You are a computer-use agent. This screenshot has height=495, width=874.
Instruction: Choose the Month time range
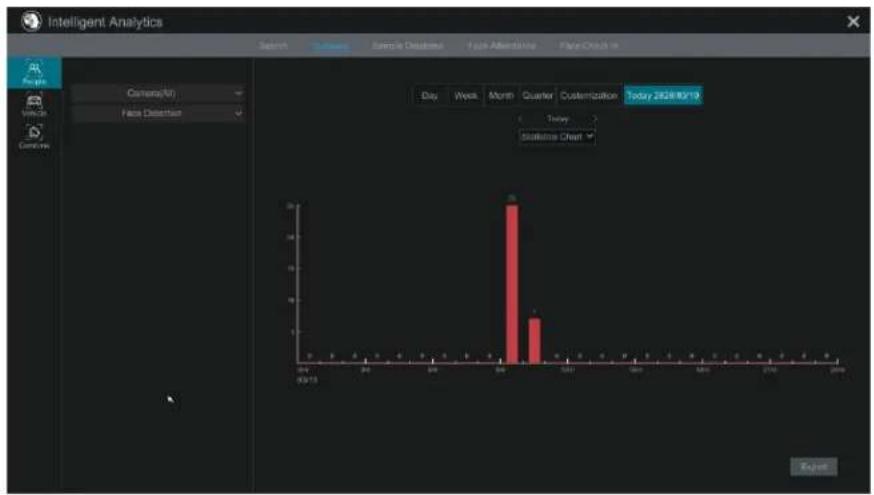pyautogui.click(x=501, y=96)
